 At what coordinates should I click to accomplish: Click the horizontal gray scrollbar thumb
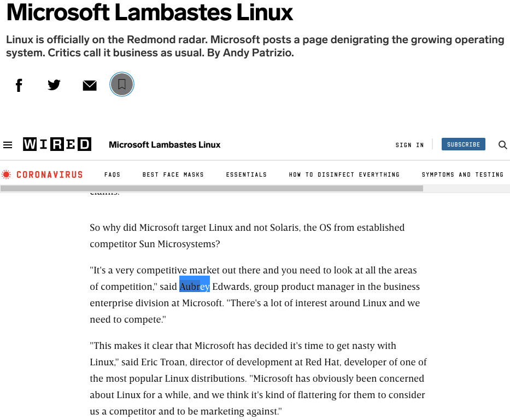[x=212, y=188]
